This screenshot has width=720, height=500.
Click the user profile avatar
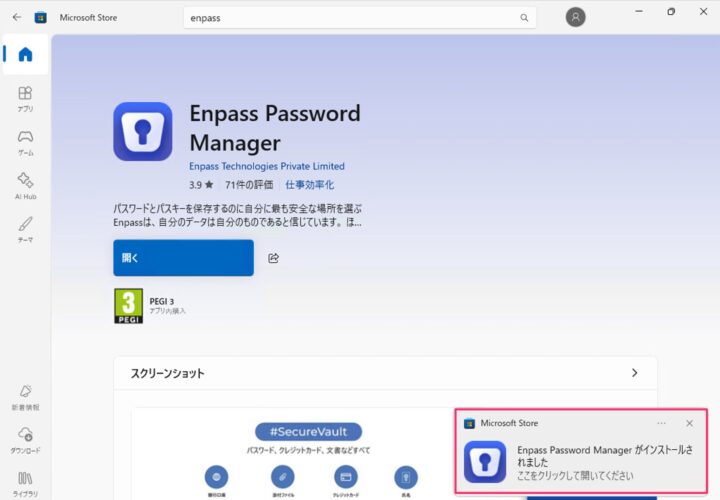click(575, 17)
